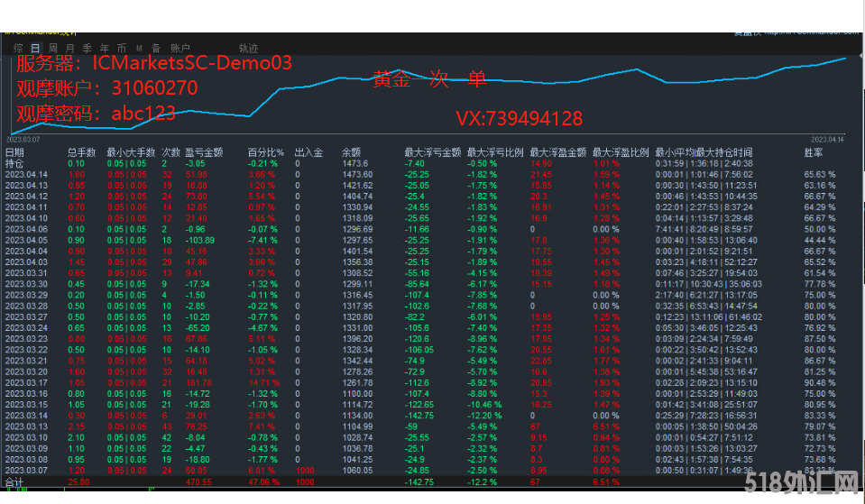The image size is (865, 504).
Task: Open the 币 currency tab
Action: click(x=122, y=48)
